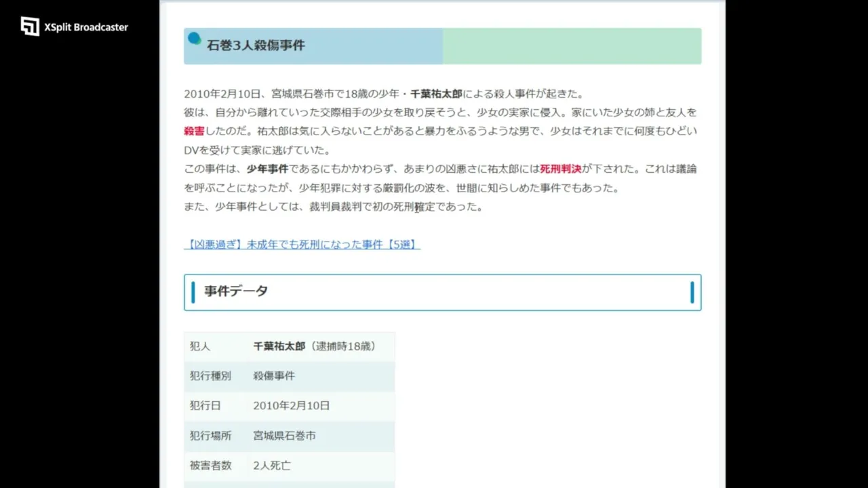Select the 殺傷事件 table value
The width and height of the screenshot is (868, 488).
(274, 376)
